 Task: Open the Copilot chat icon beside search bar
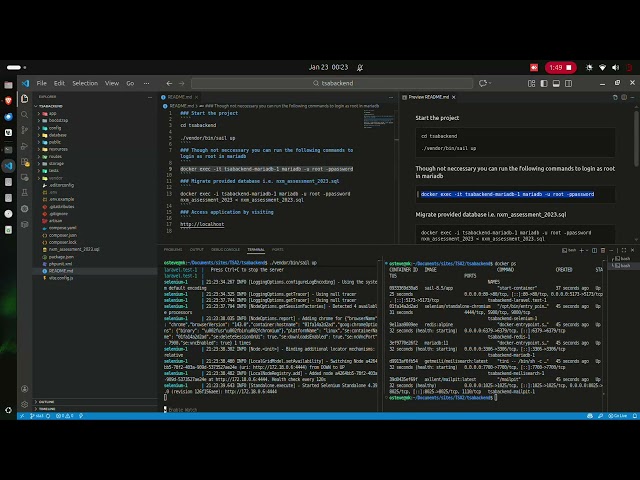coord(483,83)
